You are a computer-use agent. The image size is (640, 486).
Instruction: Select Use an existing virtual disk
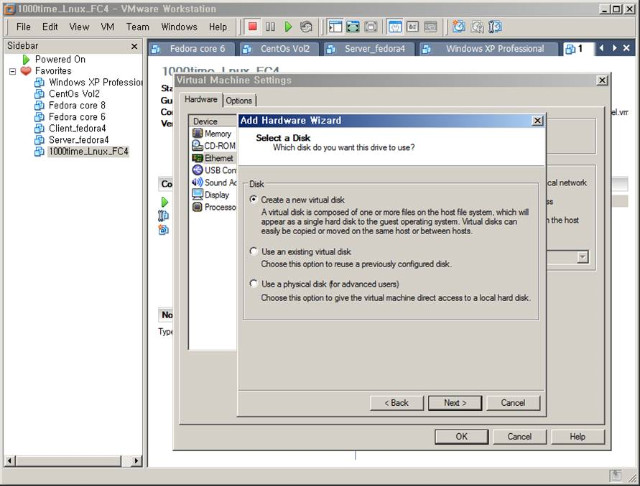pyautogui.click(x=300, y=251)
